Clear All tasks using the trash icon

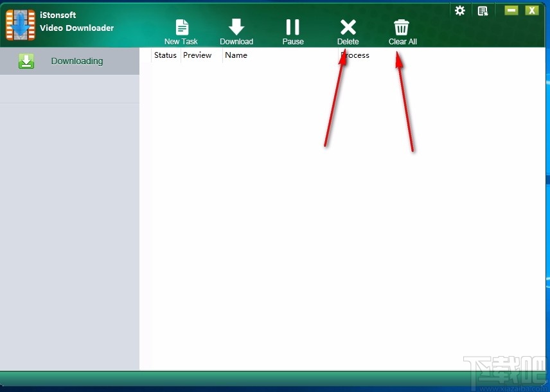402,27
